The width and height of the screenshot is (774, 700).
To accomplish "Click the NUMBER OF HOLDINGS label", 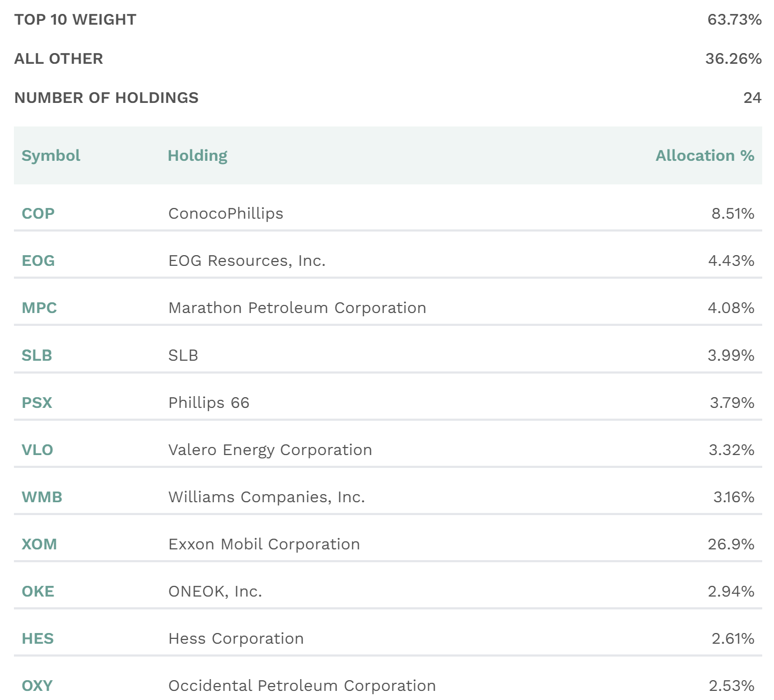I will pyautogui.click(x=107, y=98).
